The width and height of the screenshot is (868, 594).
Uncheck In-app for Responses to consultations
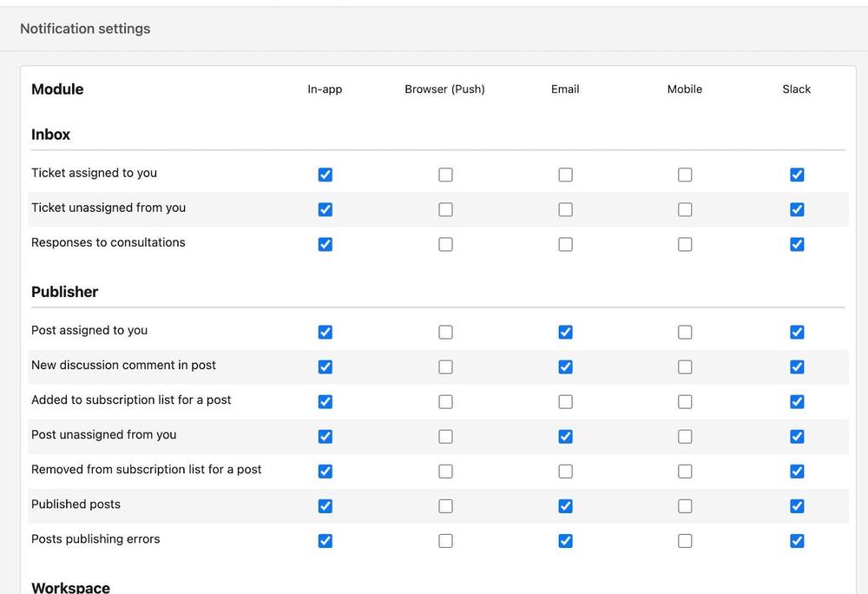325,245
